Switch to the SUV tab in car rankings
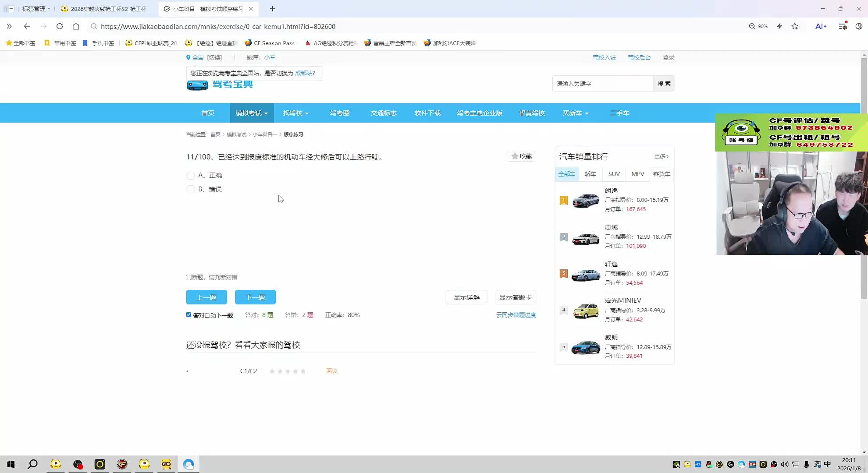 [614, 174]
